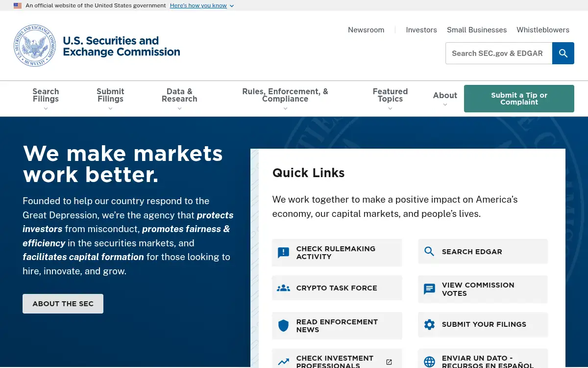588x368 pixels.
Task: Open the Newsroom link
Action: point(366,30)
